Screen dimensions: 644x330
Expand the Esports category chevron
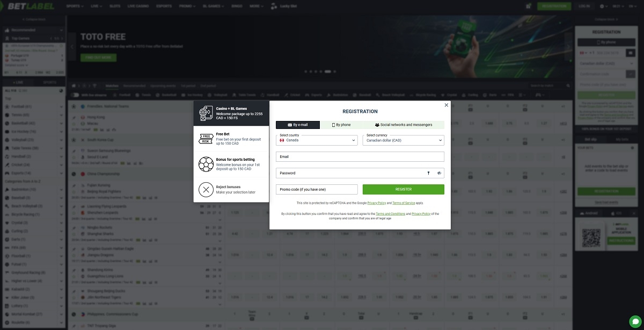tap(62, 173)
